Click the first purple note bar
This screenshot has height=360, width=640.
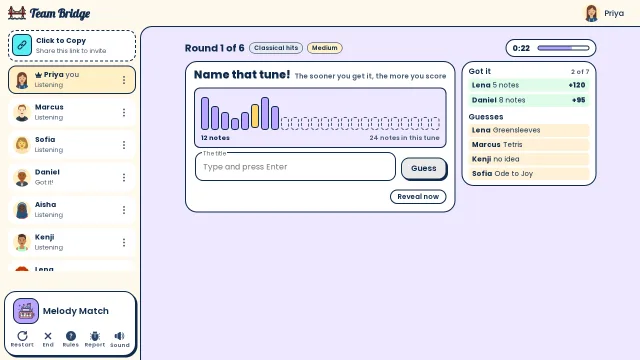click(x=205, y=113)
